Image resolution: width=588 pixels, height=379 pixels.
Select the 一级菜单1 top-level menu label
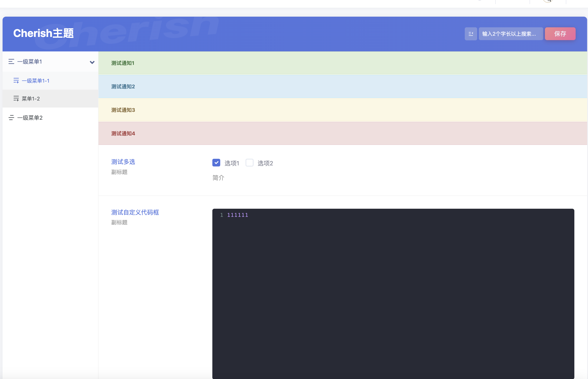(x=29, y=61)
